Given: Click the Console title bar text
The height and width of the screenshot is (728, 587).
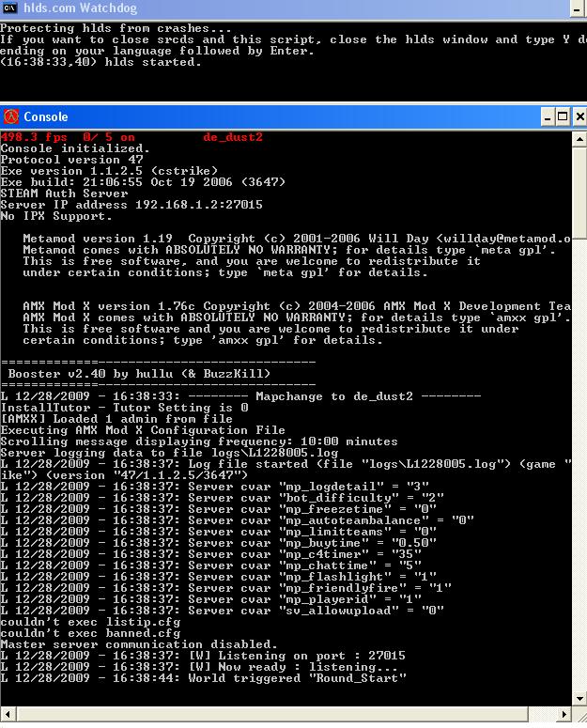Looking at the screenshot, I should [x=45, y=116].
